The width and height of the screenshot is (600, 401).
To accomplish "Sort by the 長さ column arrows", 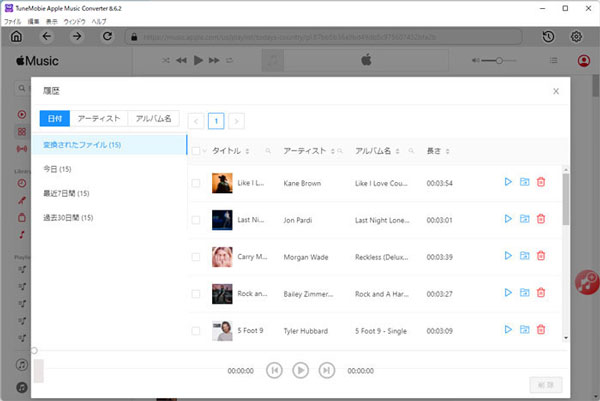I will click(x=447, y=151).
